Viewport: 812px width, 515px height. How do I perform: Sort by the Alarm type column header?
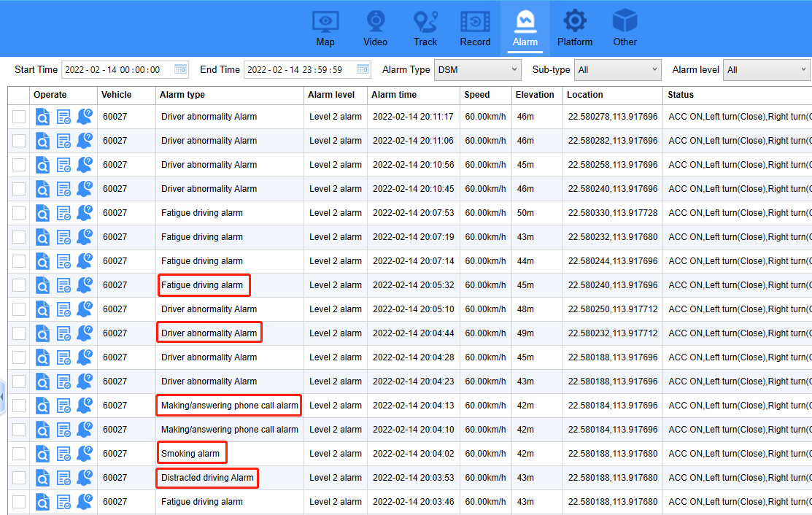pyautogui.click(x=229, y=95)
